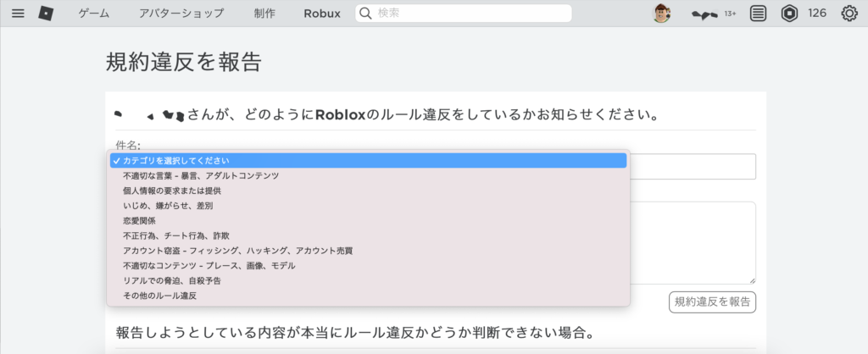Open the ゲーム navigation link
The height and width of the screenshot is (354, 868).
point(94,14)
